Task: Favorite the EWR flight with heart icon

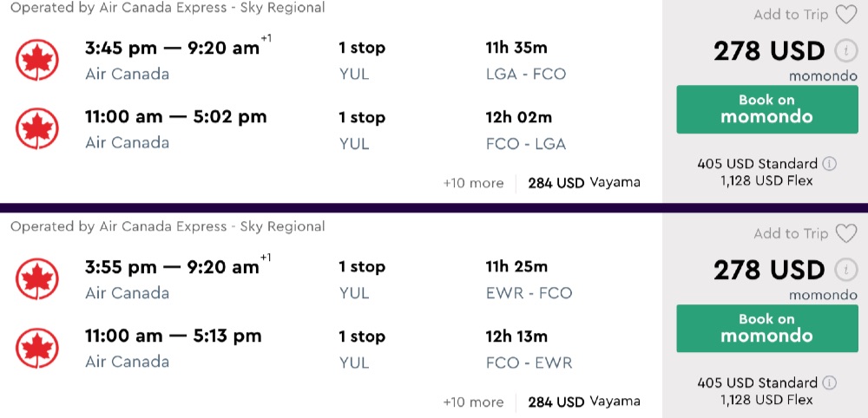Action: tap(845, 233)
